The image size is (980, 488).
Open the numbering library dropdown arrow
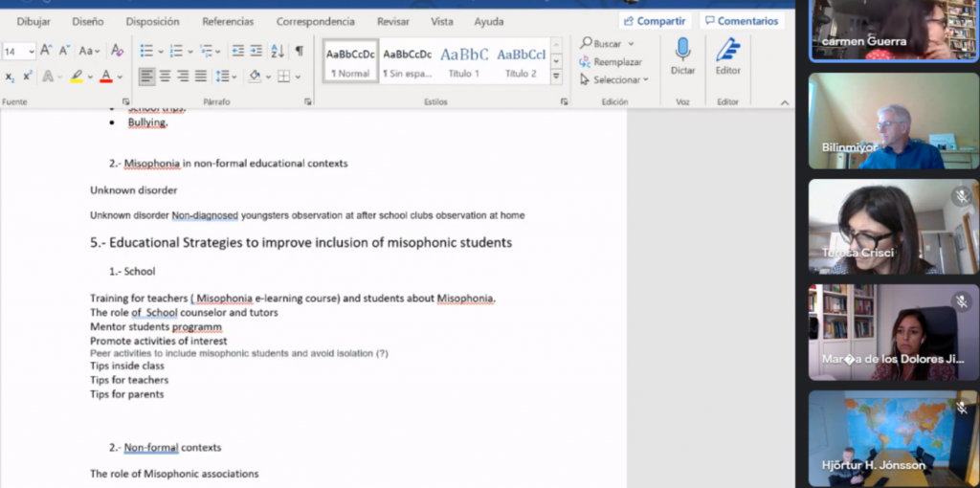click(190, 52)
